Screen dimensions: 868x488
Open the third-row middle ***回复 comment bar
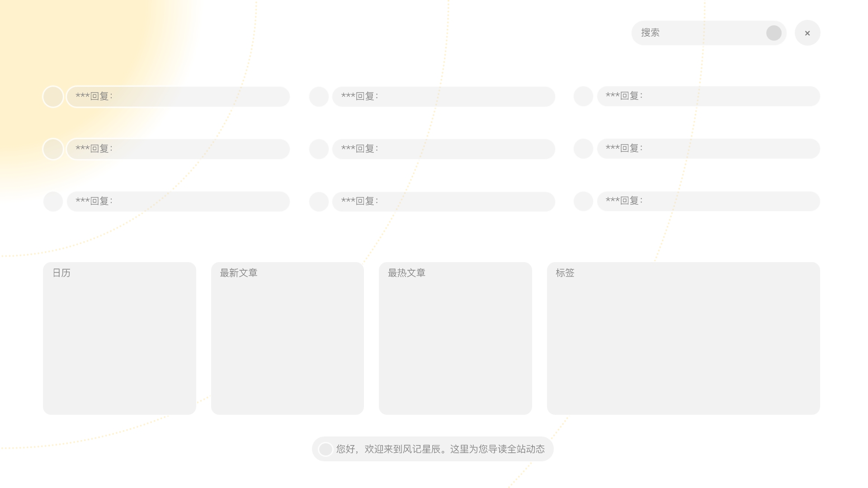(x=443, y=202)
